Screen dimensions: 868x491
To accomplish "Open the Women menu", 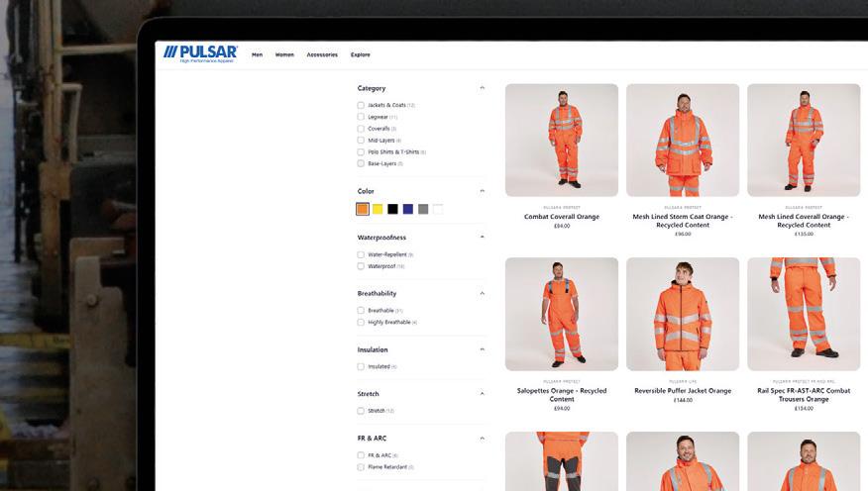I will [x=284, y=54].
